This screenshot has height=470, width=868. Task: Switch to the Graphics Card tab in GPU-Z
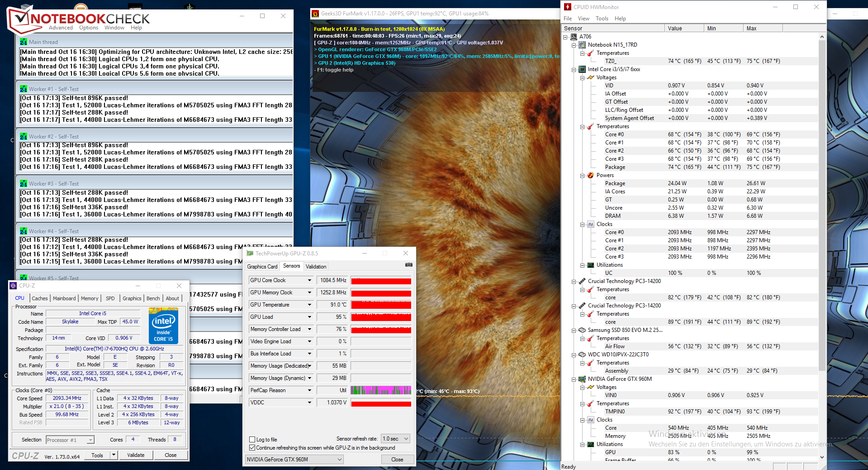pyautogui.click(x=262, y=267)
